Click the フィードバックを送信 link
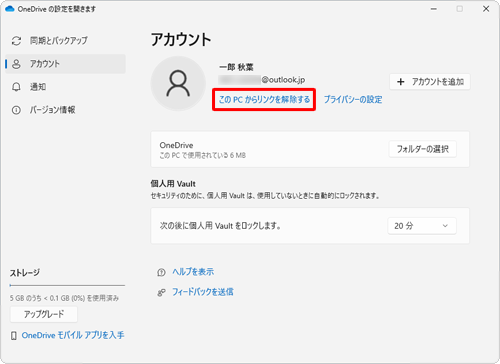 (203, 292)
